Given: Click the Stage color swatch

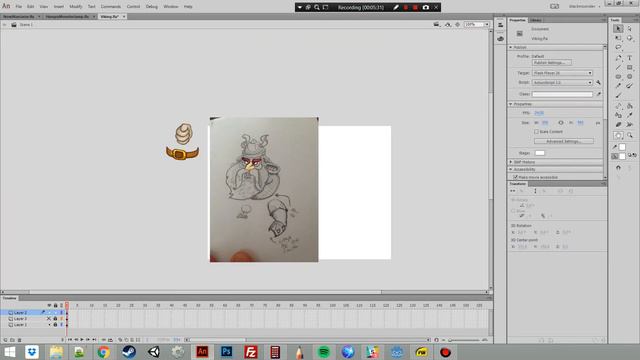Looking at the screenshot, I should point(540,153).
